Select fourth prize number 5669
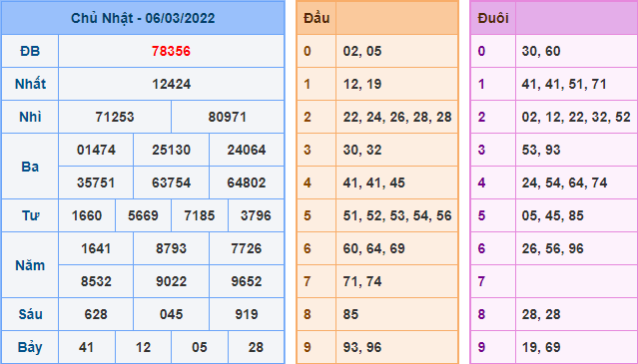638x364 pixels. 143,215
